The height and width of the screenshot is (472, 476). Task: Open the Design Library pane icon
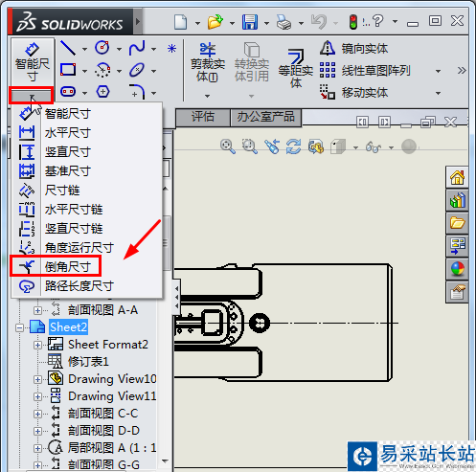pyautogui.click(x=457, y=200)
